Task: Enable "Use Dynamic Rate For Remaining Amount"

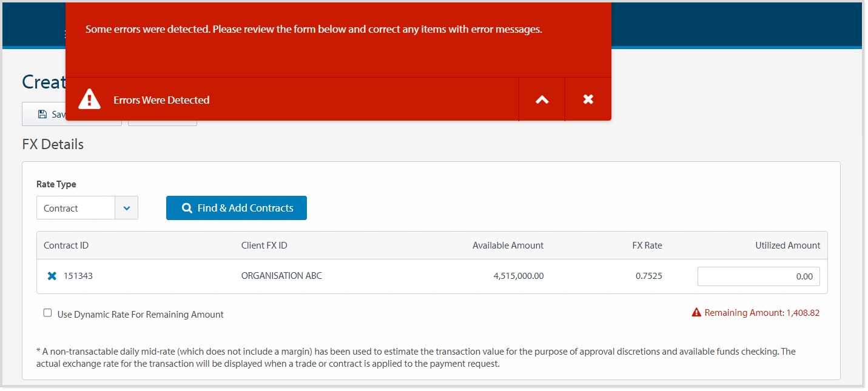Action: tap(47, 312)
